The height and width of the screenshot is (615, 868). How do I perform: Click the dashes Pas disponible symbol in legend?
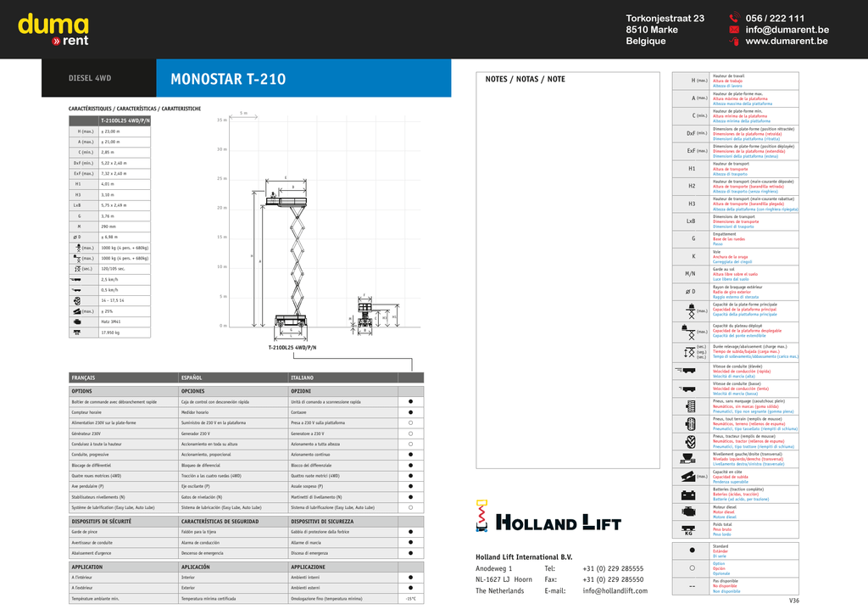click(x=692, y=586)
